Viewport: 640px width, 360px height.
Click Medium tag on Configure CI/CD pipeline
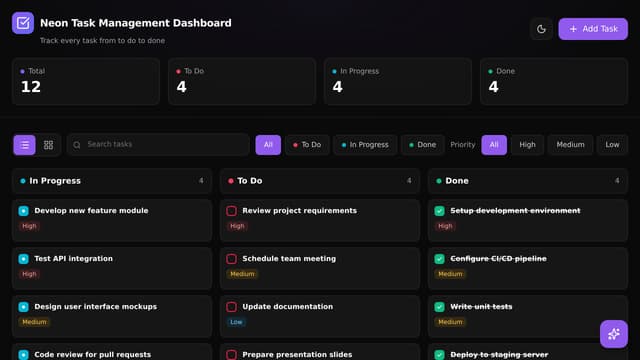[x=450, y=274]
